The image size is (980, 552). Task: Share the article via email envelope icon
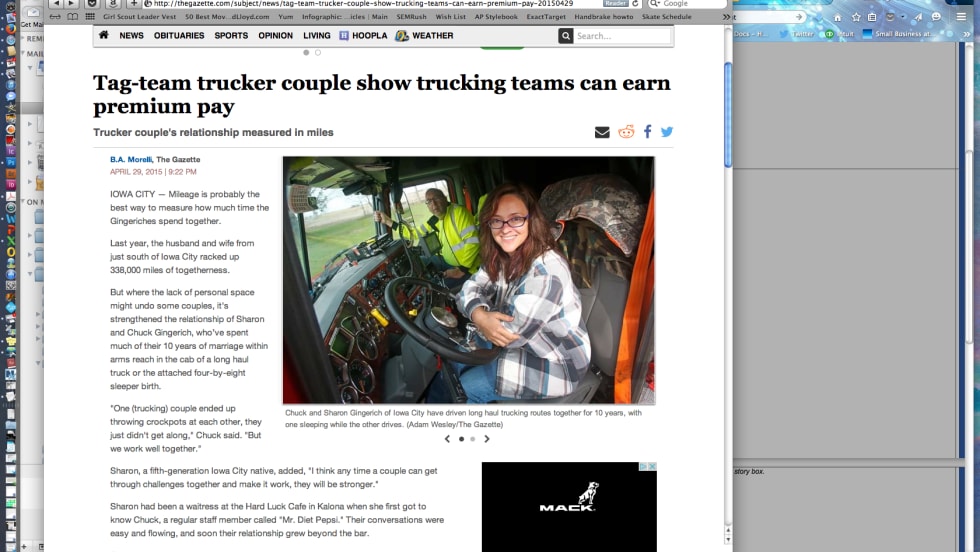(602, 132)
